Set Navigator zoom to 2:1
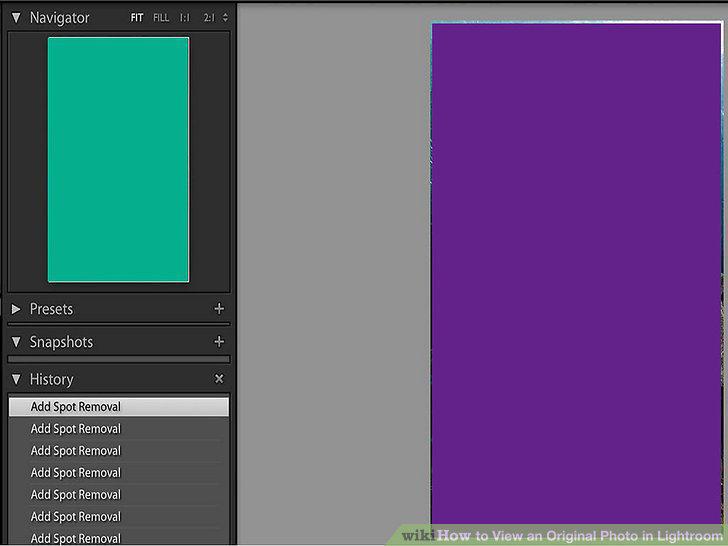 tap(209, 18)
